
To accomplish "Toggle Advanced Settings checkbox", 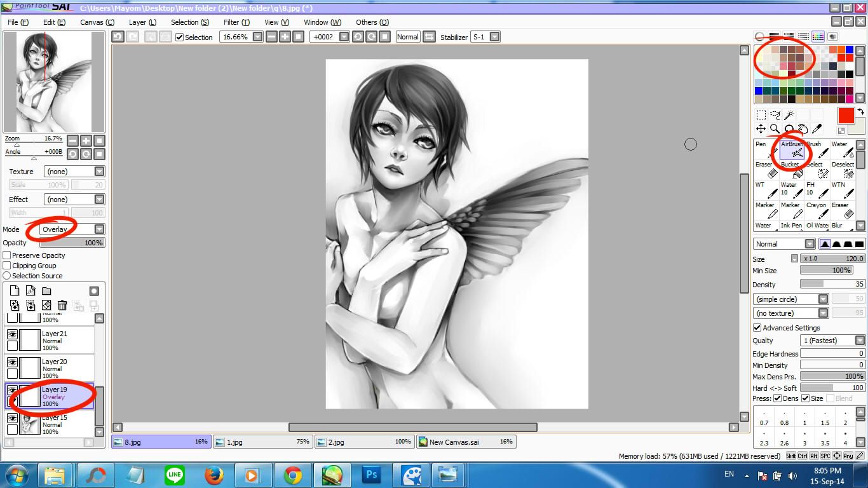I will click(757, 328).
